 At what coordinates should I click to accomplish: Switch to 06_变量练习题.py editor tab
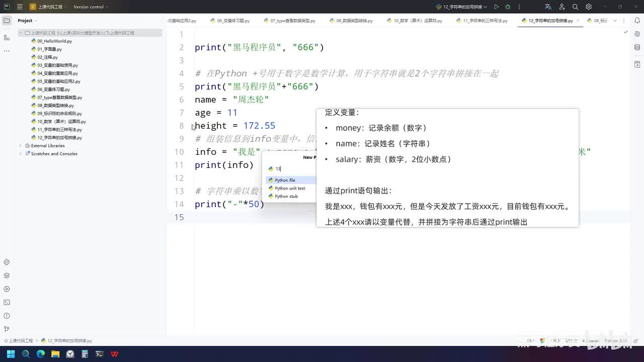[x=231, y=21]
